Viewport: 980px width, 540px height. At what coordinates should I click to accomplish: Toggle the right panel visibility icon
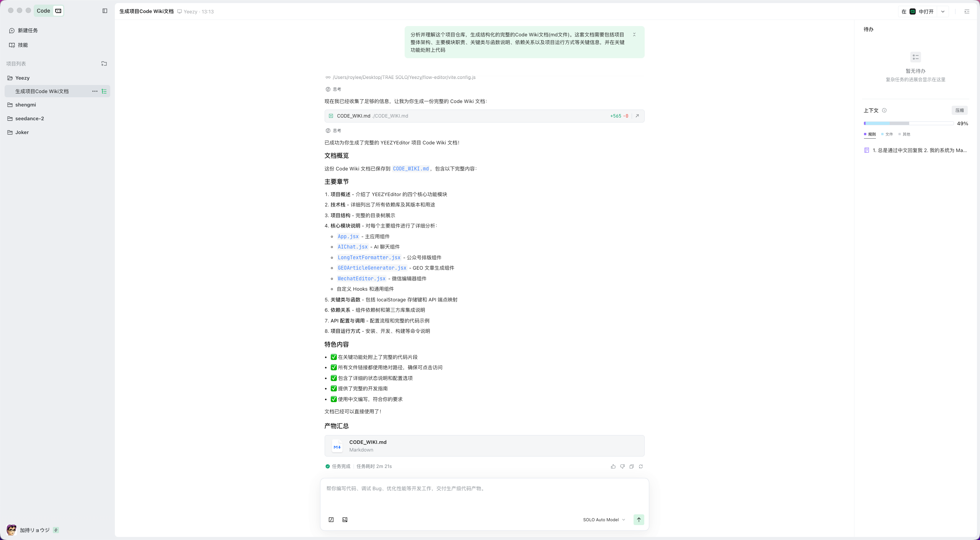click(x=967, y=11)
